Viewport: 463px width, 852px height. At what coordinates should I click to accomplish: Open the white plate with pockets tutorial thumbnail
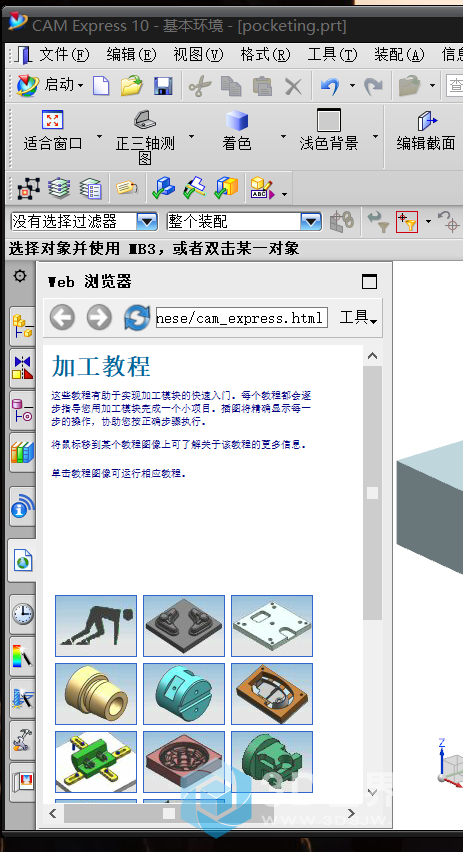coord(272,626)
